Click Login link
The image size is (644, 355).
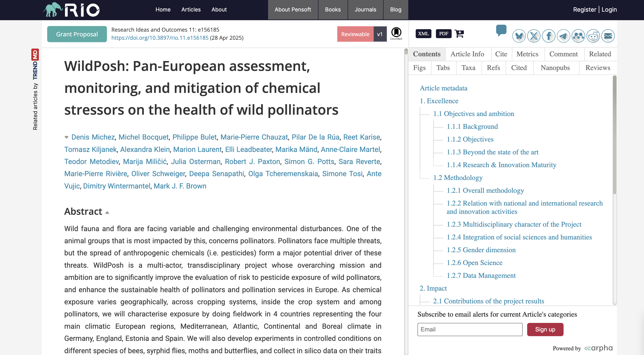(x=609, y=9)
